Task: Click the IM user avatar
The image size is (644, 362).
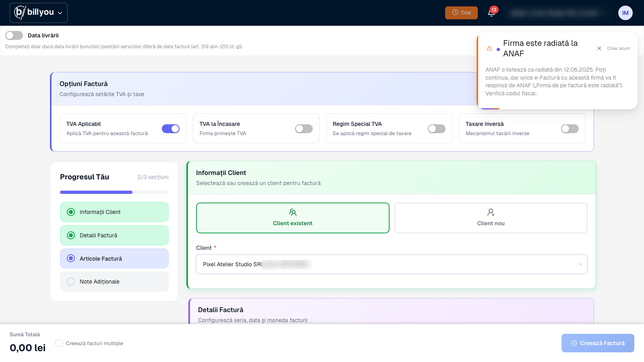Action: pos(625,13)
